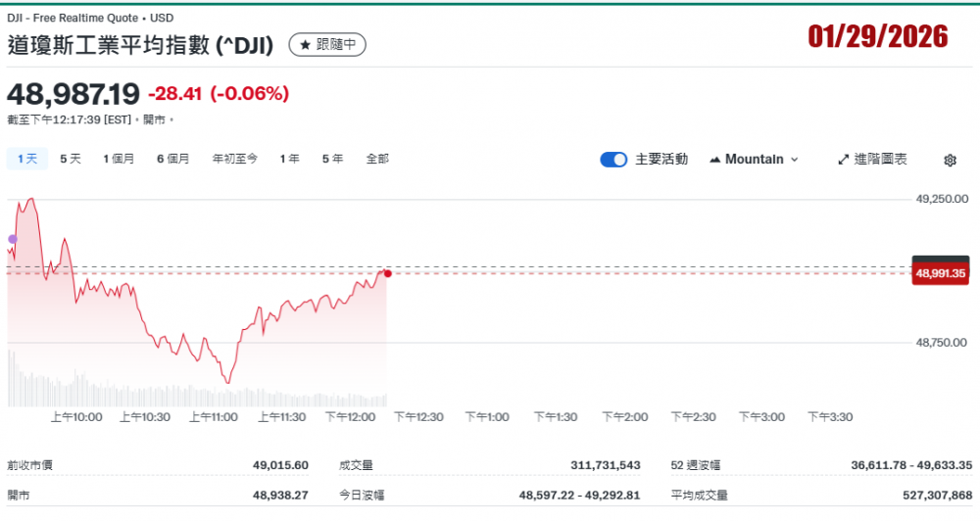Click the red 48,991.35 price label

click(x=940, y=273)
